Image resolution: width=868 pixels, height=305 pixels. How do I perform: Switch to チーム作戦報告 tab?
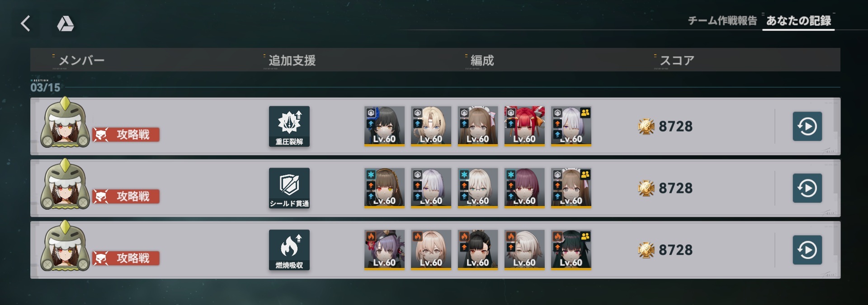coord(722,21)
